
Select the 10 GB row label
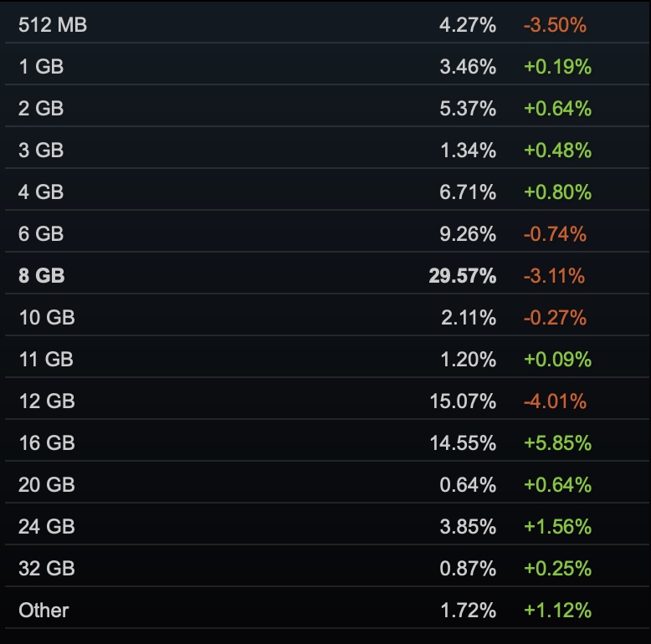(46, 318)
